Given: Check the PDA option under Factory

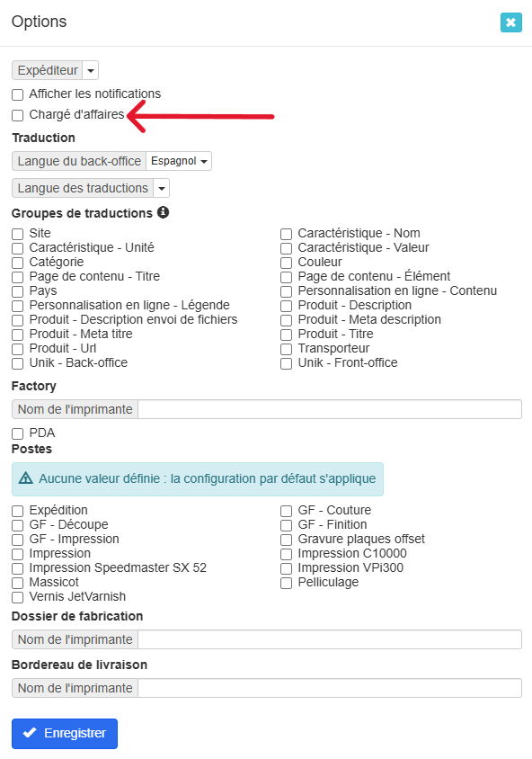Looking at the screenshot, I should [18, 433].
